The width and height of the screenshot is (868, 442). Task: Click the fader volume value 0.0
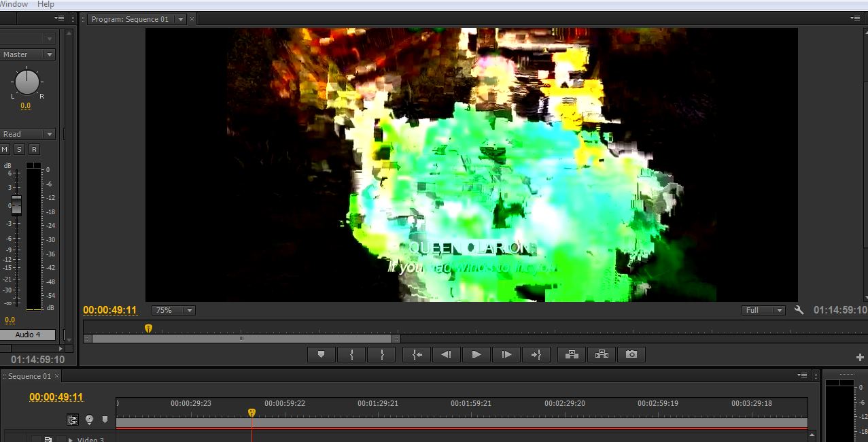pyautogui.click(x=10, y=320)
